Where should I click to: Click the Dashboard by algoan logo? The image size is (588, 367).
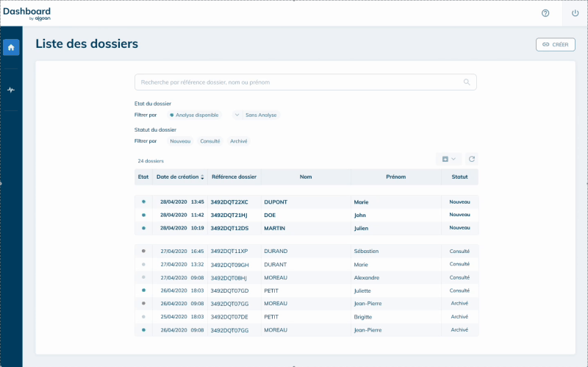coord(26,14)
